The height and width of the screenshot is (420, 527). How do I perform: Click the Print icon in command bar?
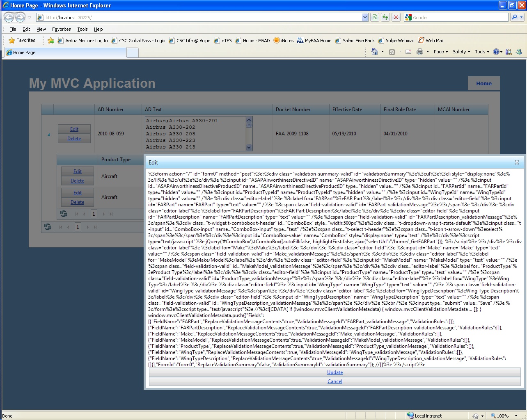[419, 52]
